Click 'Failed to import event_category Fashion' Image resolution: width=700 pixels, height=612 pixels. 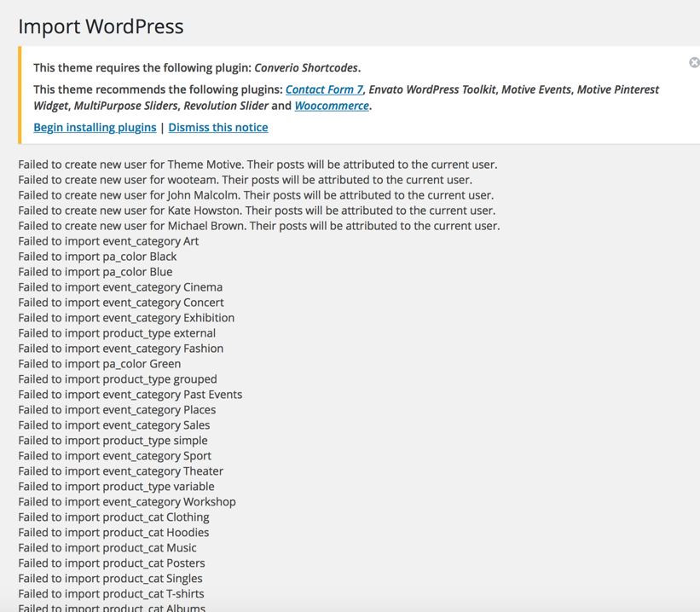120,349
